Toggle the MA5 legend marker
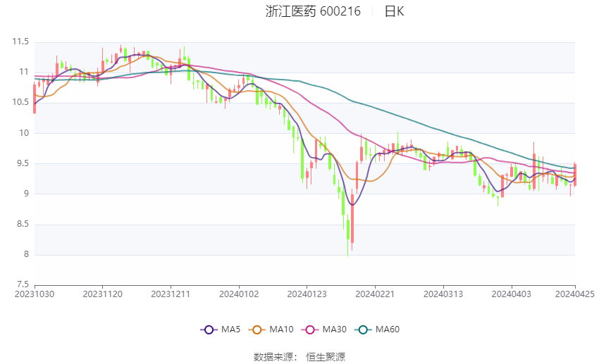This screenshot has width=599, height=364. [208, 330]
